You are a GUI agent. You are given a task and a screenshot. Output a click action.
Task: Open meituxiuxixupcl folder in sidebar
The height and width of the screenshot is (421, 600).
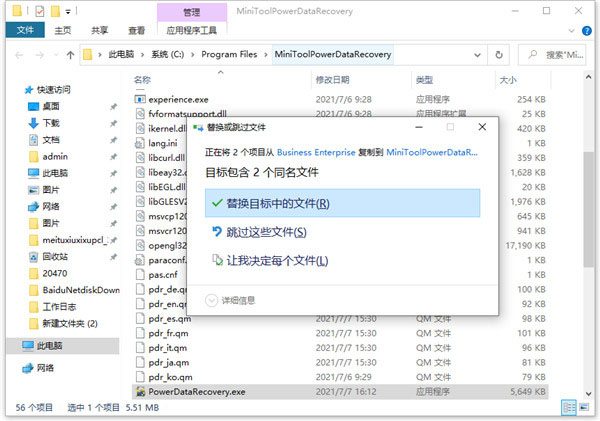75,240
